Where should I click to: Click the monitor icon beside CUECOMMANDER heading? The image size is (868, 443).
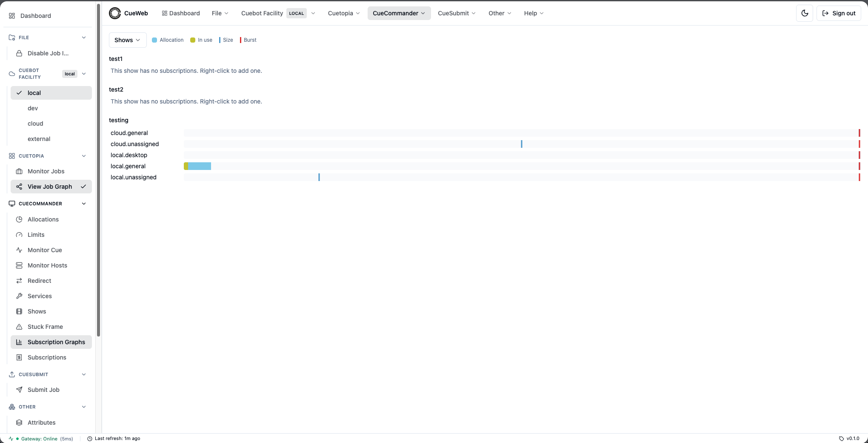12,204
